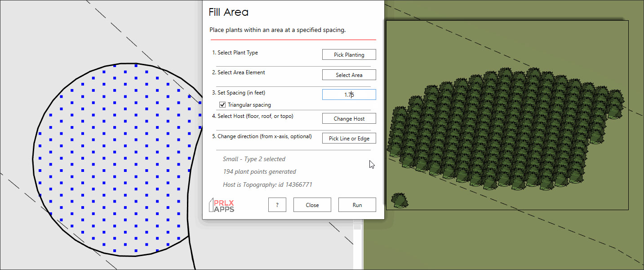Click the 'Change direction' step label
The height and width of the screenshot is (270, 644).
[262, 136]
